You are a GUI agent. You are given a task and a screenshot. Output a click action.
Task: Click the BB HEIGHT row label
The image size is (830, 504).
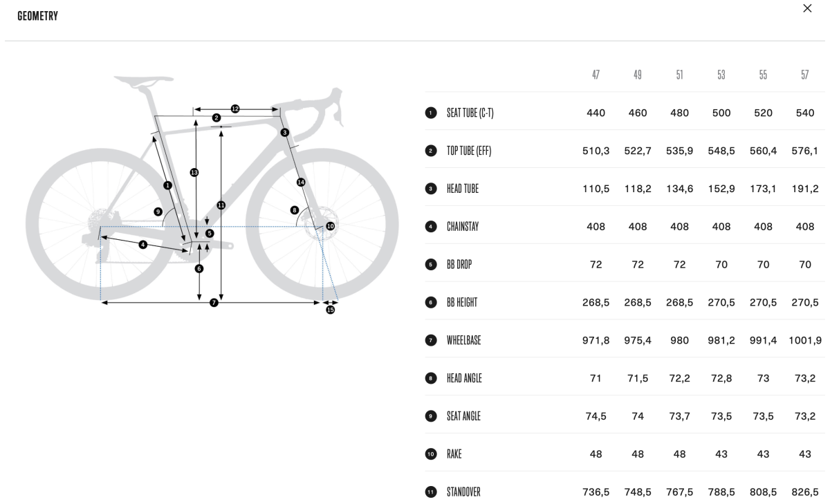coord(462,302)
